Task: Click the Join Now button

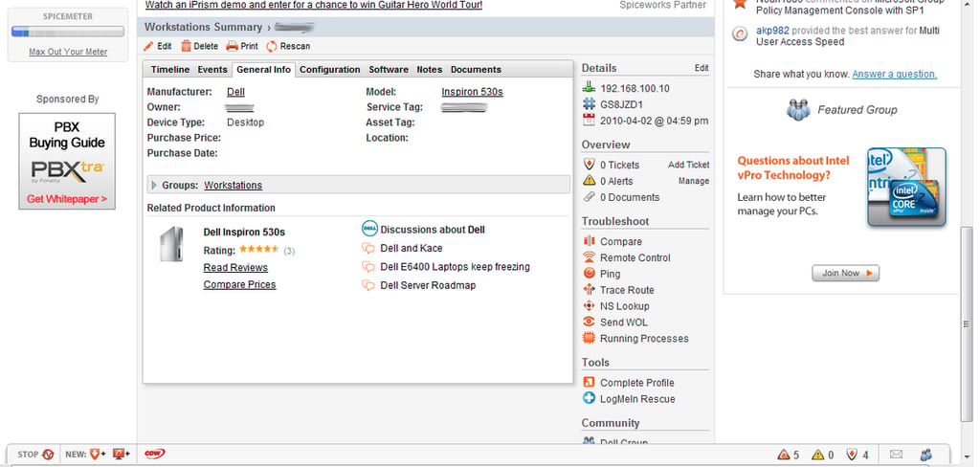Action: tap(846, 273)
